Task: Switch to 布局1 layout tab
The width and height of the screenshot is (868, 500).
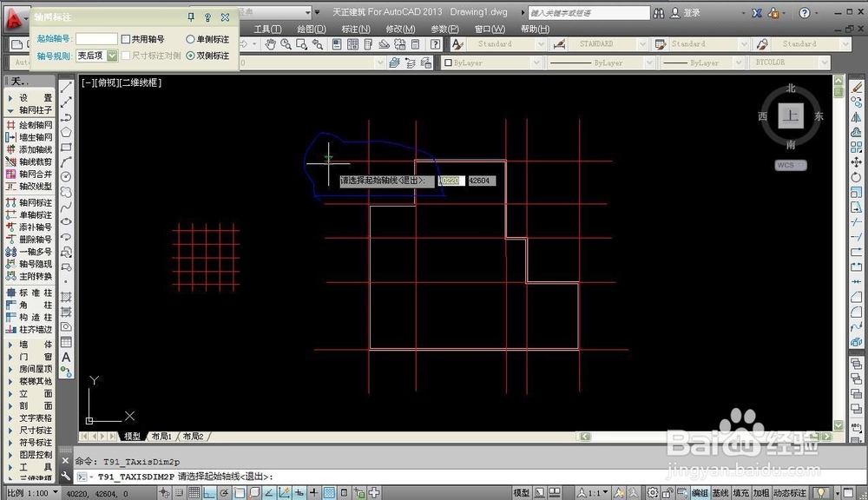Action: (161, 437)
